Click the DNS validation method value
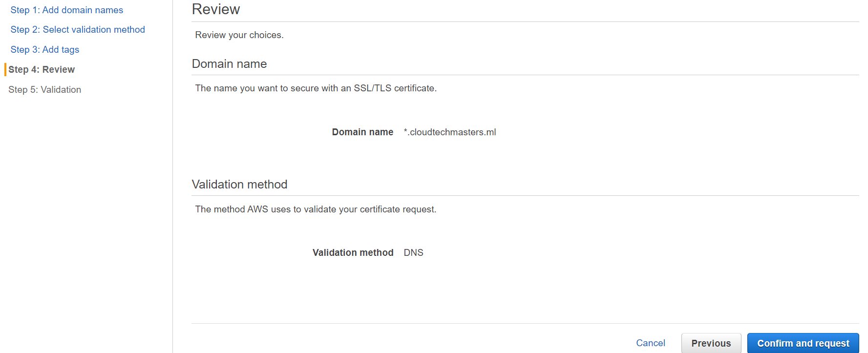Screen dimensions: 868x353 [x=413, y=252]
